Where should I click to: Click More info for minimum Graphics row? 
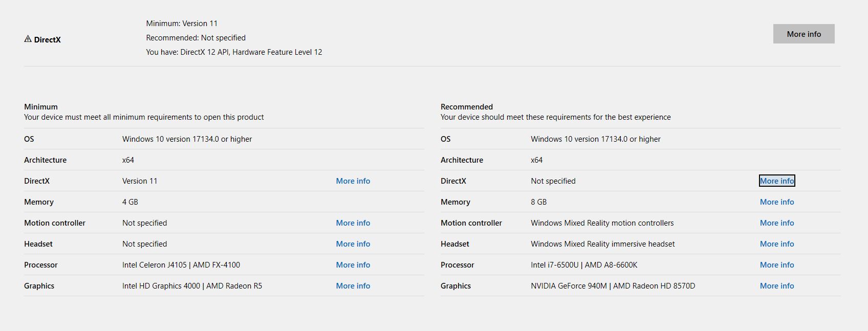point(353,286)
